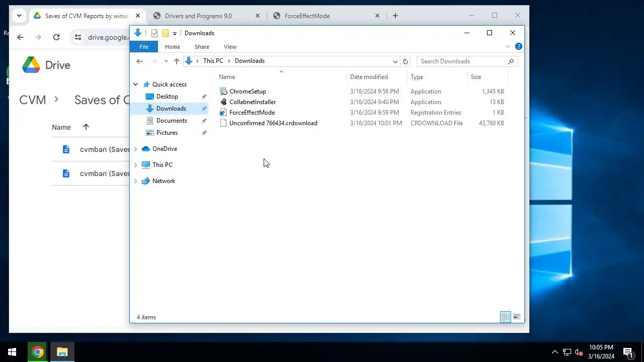
Task: Expand the ribbon with the chevron
Action: (x=508, y=47)
